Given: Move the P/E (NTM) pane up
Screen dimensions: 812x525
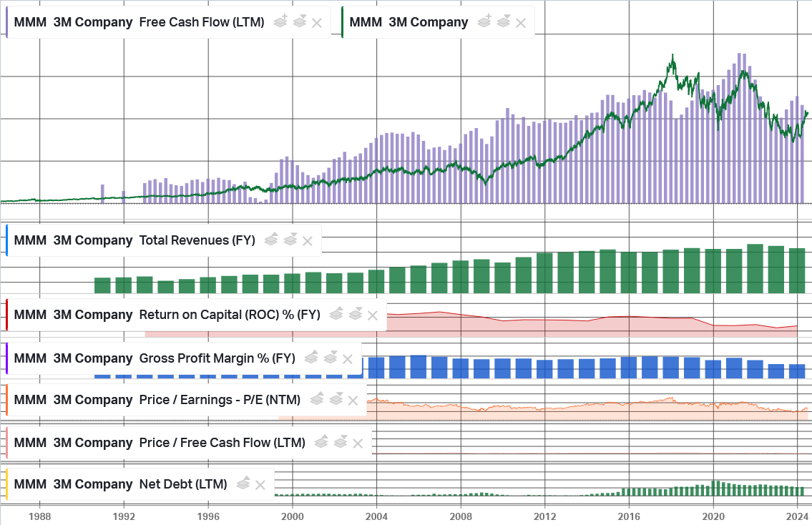Looking at the screenshot, I should pos(316,399).
